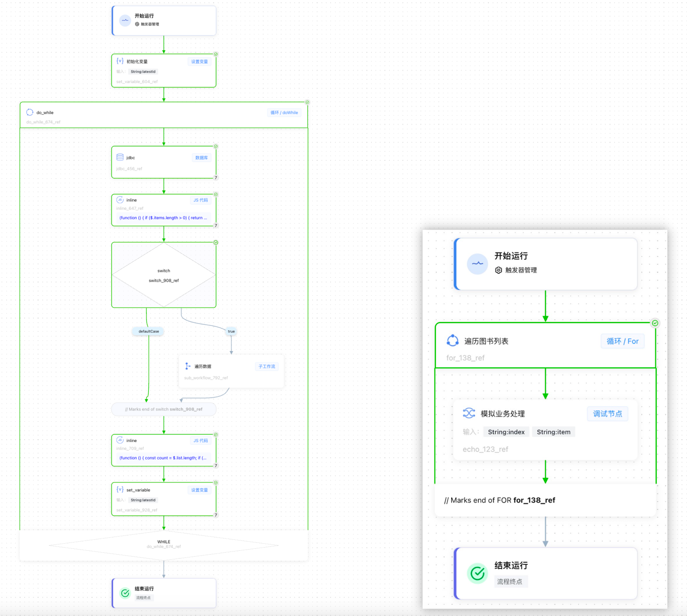This screenshot has height=616, width=687.
Task: Click the switch_908_ref diamond node
Action: click(x=164, y=275)
